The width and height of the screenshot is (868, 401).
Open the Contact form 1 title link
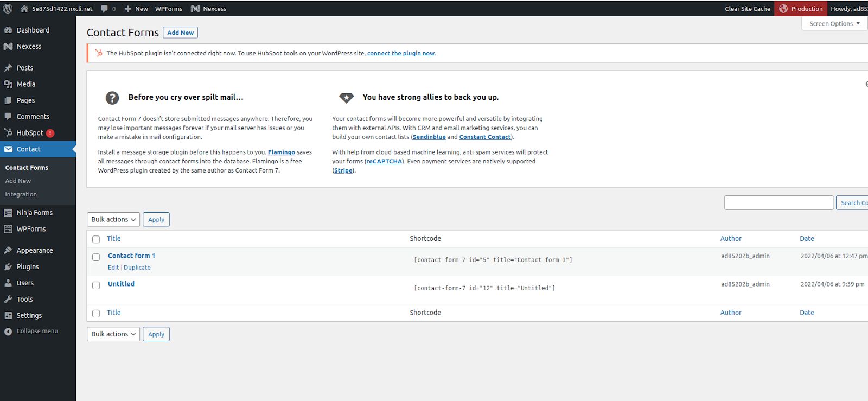131,256
